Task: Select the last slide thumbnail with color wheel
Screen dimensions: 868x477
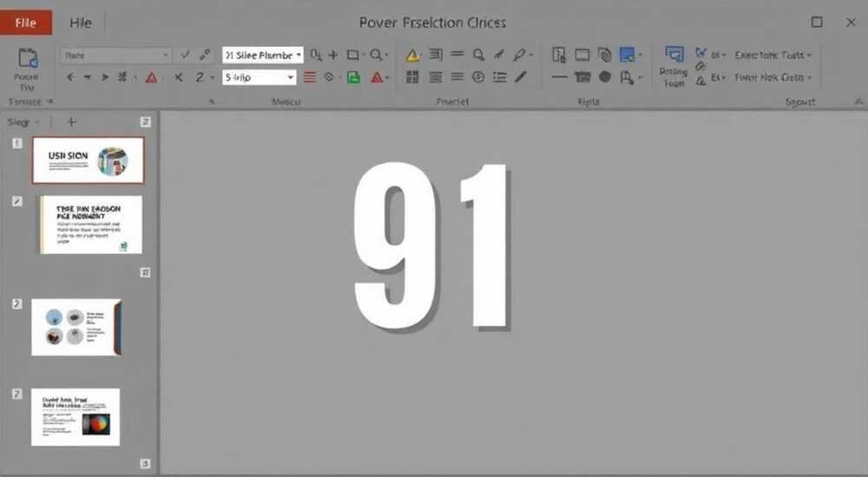Action: pyautogui.click(x=76, y=417)
